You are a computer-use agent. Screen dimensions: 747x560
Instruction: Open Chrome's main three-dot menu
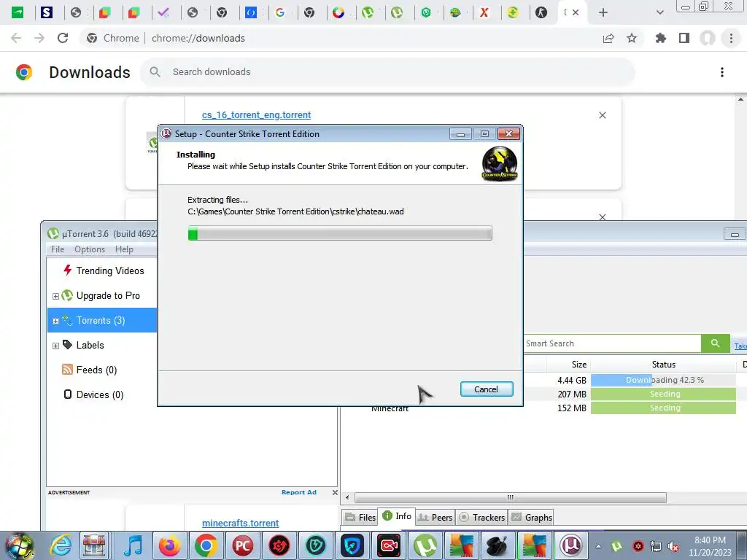pyautogui.click(x=731, y=38)
